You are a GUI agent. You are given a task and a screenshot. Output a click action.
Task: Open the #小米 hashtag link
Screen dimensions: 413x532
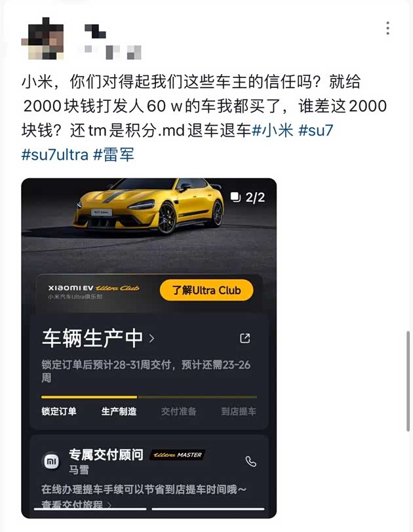tap(273, 130)
